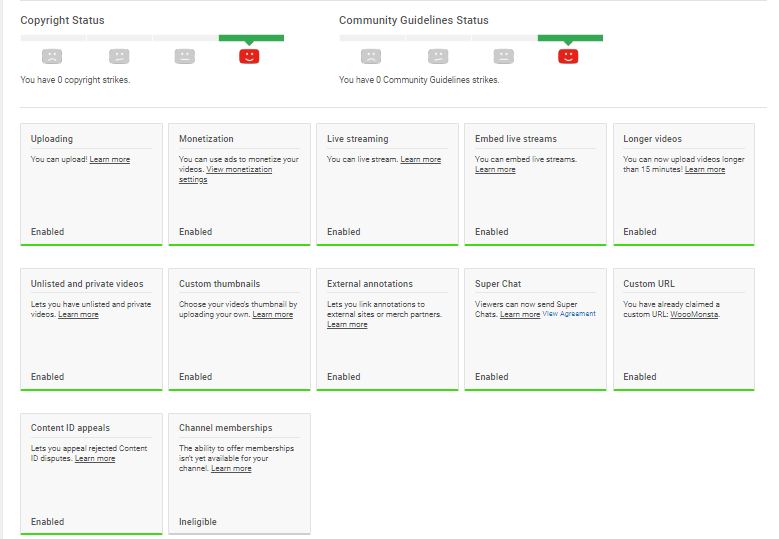Click the Unlisted and private videos title
The height and width of the screenshot is (539, 779).
click(87, 284)
